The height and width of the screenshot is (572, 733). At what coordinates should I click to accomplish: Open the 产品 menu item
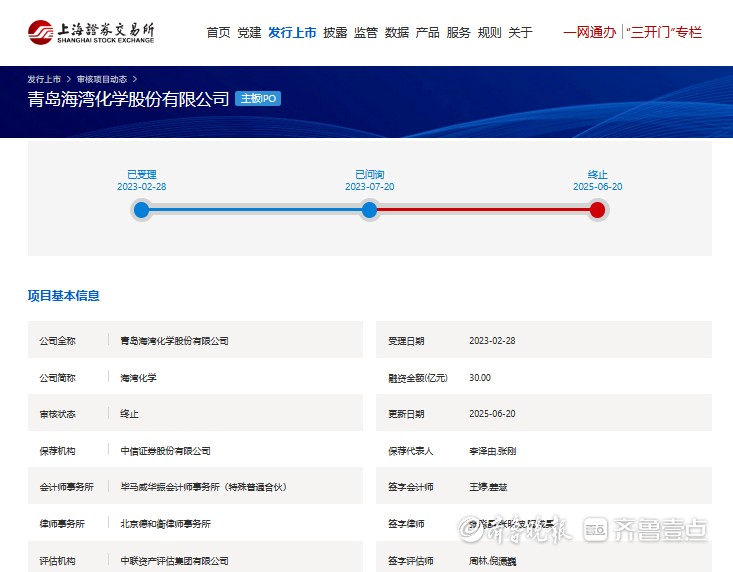[x=428, y=32]
